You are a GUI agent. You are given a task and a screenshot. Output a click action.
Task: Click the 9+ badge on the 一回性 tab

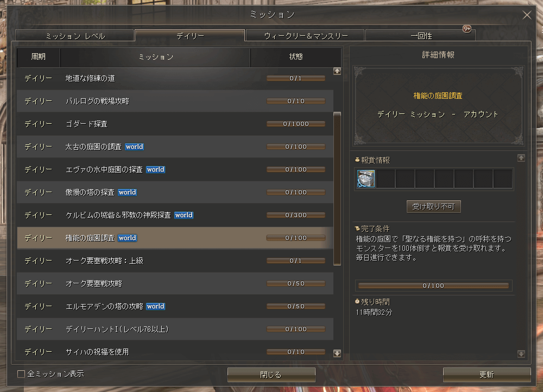coord(466,29)
